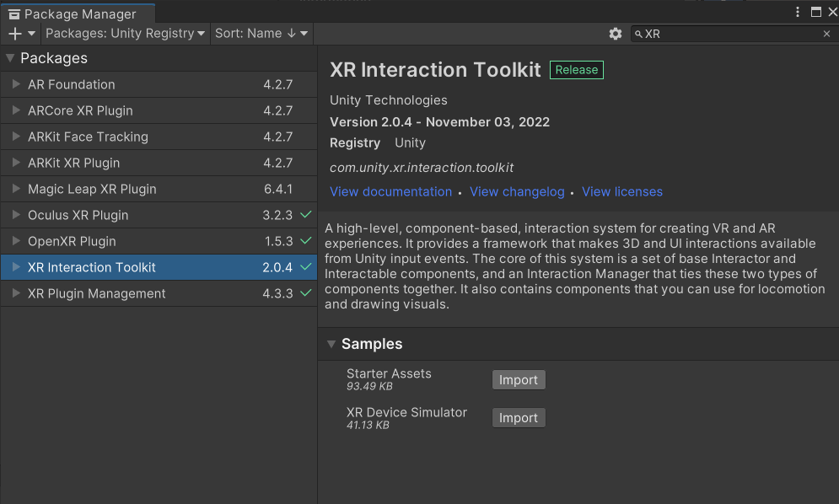Viewport: 839px width, 504px height.
Task: Open the Package Manager settings gear
Action: pyautogui.click(x=616, y=34)
